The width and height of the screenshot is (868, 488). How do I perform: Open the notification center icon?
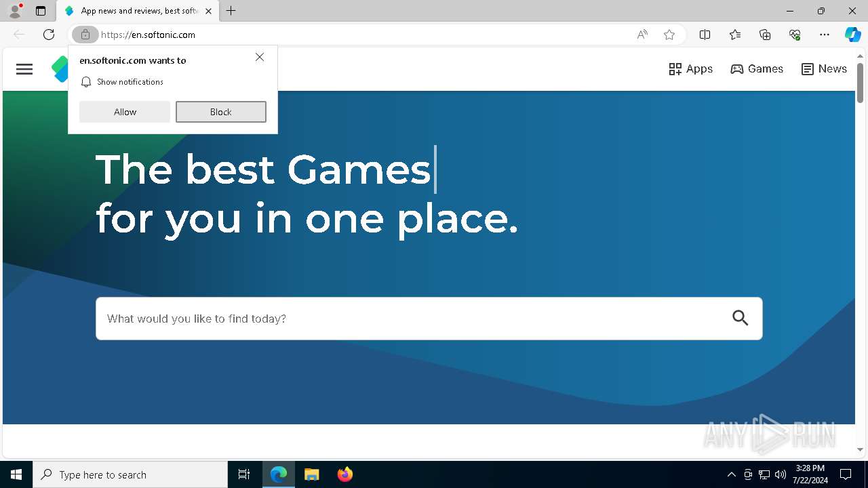pos(846,474)
